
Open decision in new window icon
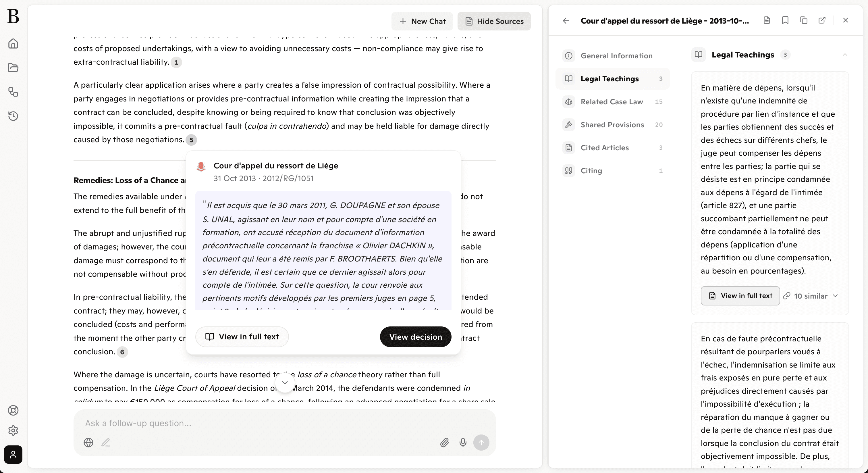coord(822,20)
